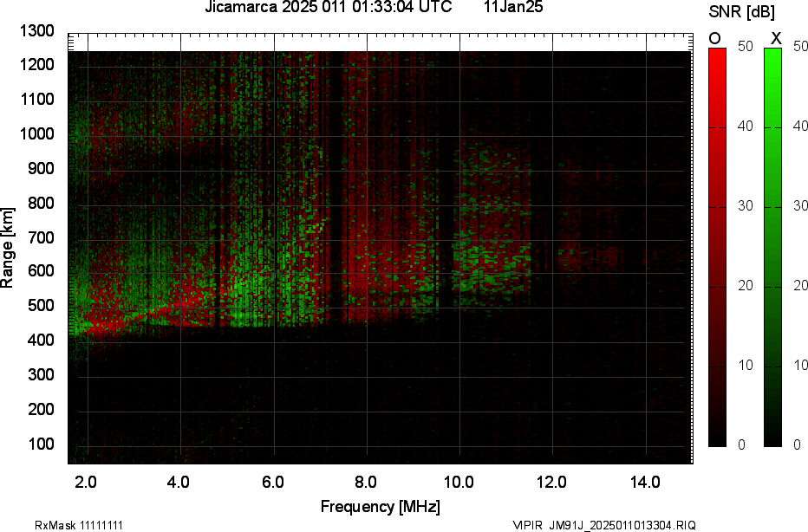Viewport: 808px width, 532px height.
Task: Click the green X-mode color bar
Action: point(772,247)
